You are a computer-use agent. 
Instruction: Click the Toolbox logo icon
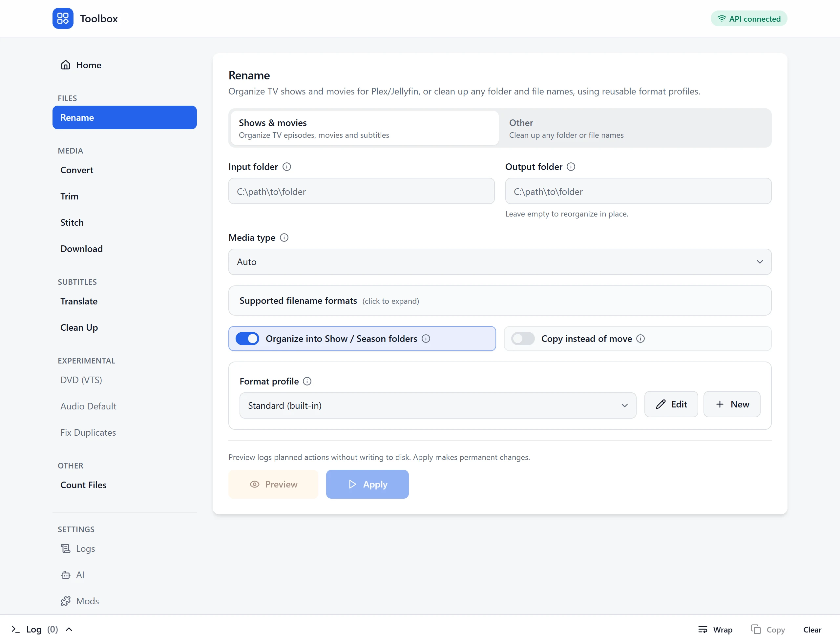pyautogui.click(x=63, y=18)
